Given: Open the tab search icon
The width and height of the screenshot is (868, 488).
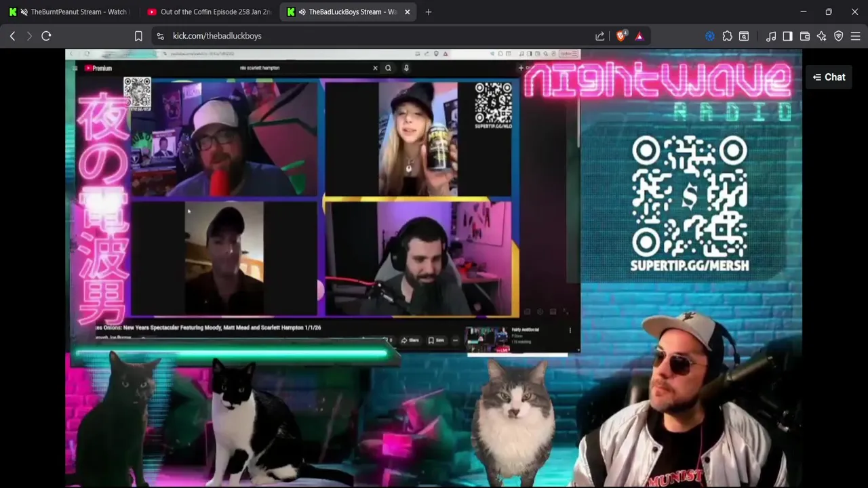Looking at the screenshot, I should [x=744, y=36].
